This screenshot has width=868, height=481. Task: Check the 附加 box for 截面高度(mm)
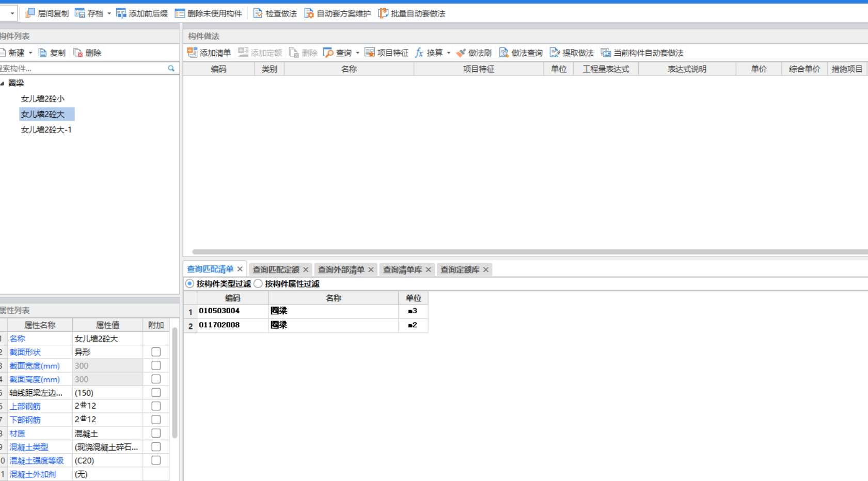coord(156,379)
